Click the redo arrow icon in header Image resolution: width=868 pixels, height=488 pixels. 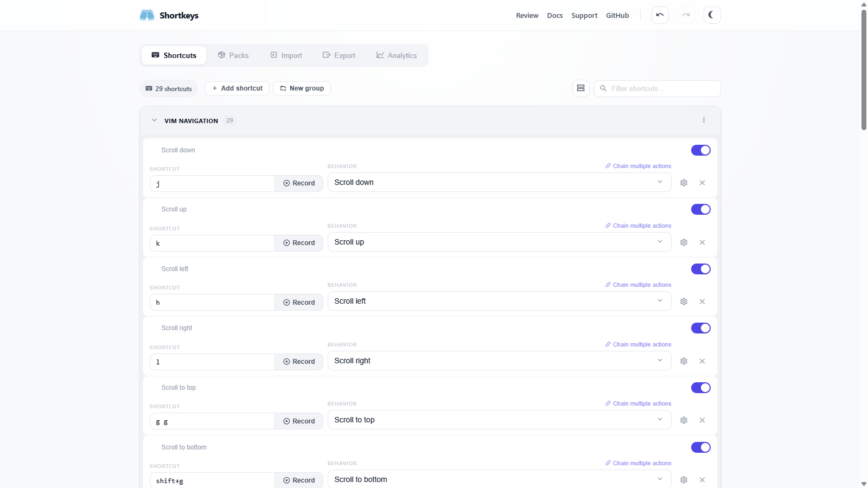point(686,15)
